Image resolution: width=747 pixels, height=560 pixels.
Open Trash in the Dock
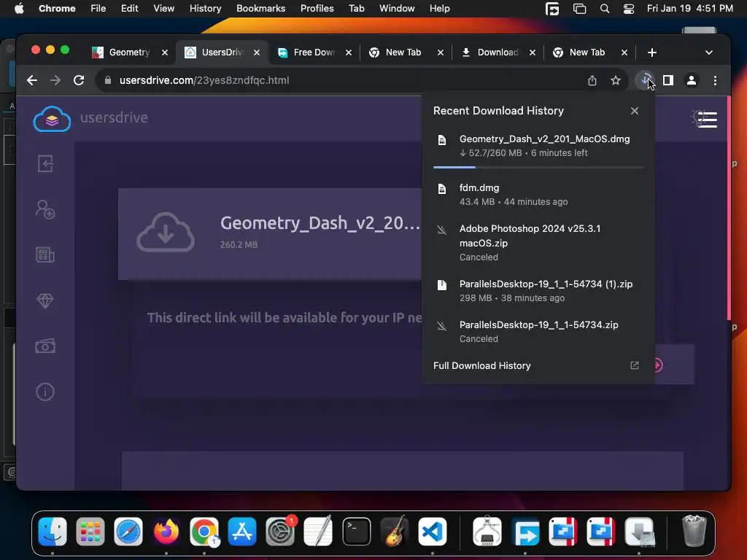(694, 532)
